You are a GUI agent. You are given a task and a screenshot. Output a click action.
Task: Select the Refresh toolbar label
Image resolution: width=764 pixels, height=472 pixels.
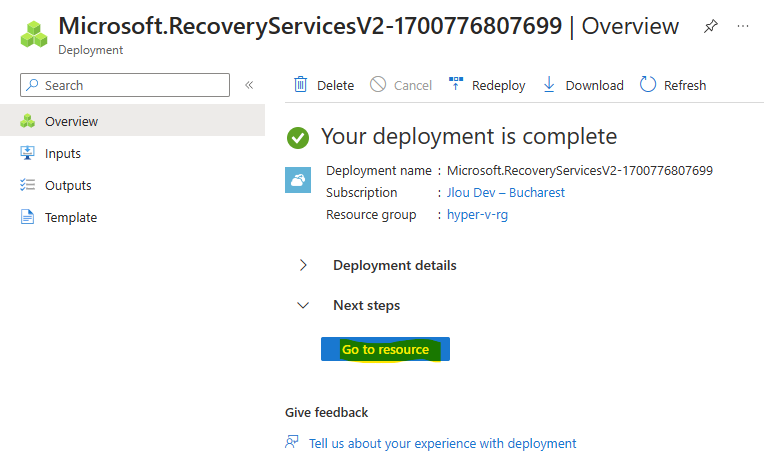coord(685,85)
